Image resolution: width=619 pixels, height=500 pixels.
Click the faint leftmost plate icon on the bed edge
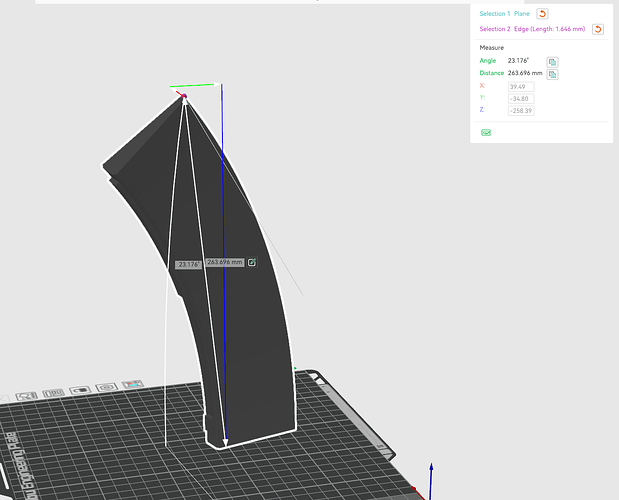click(x=4, y=399)
